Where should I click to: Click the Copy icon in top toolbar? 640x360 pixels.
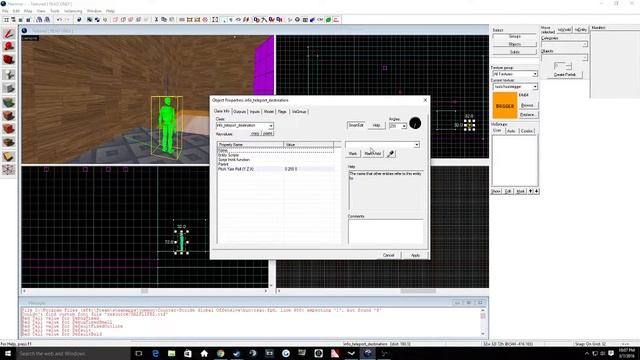click(164, 20)
